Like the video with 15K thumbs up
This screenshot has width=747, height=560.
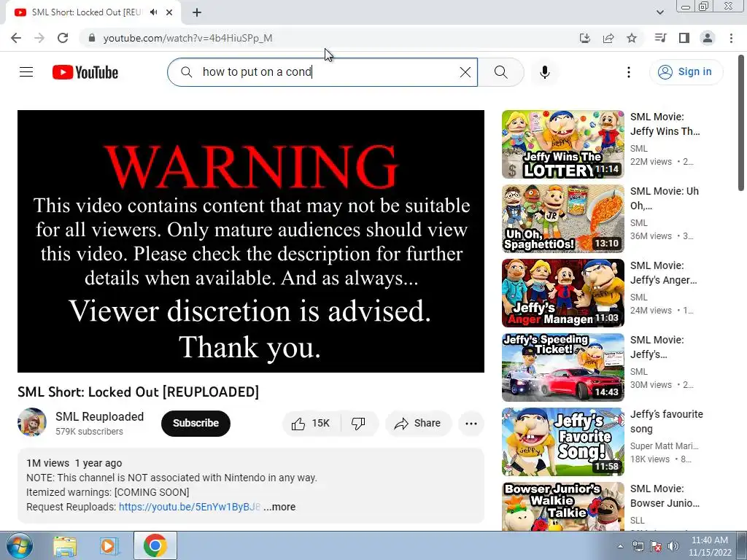pyautogui.click(x=311, y=423)
